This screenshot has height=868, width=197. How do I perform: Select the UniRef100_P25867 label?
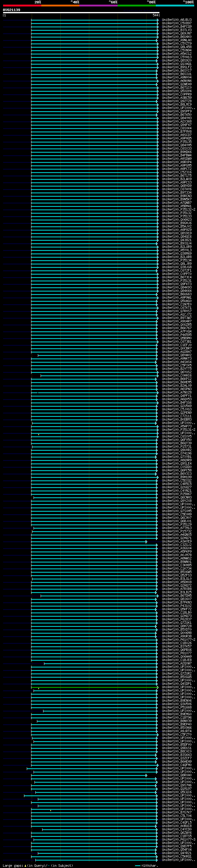pyautogui.click(x=177, y=494)
